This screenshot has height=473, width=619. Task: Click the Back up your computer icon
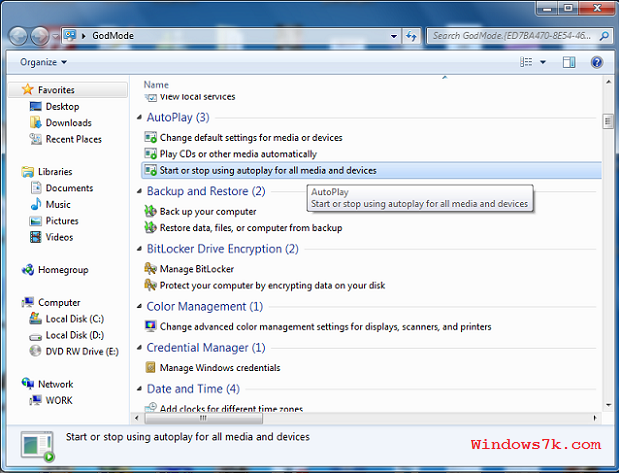150,211
